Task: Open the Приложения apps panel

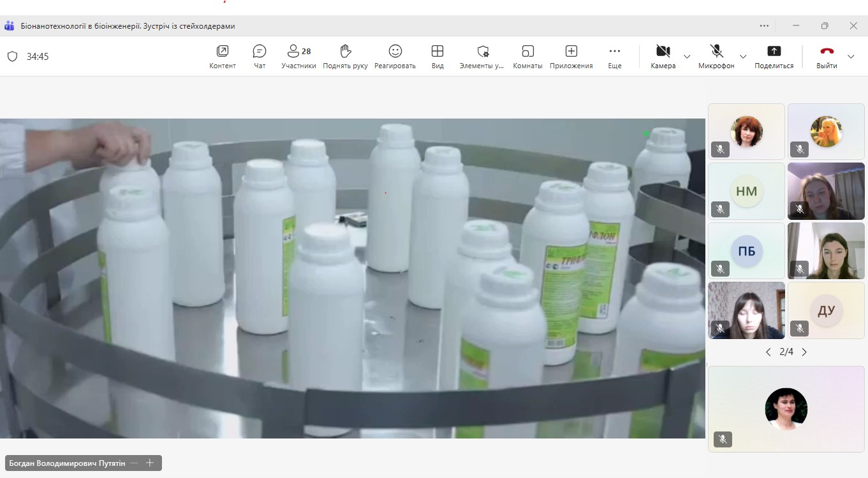Action: 571,56
